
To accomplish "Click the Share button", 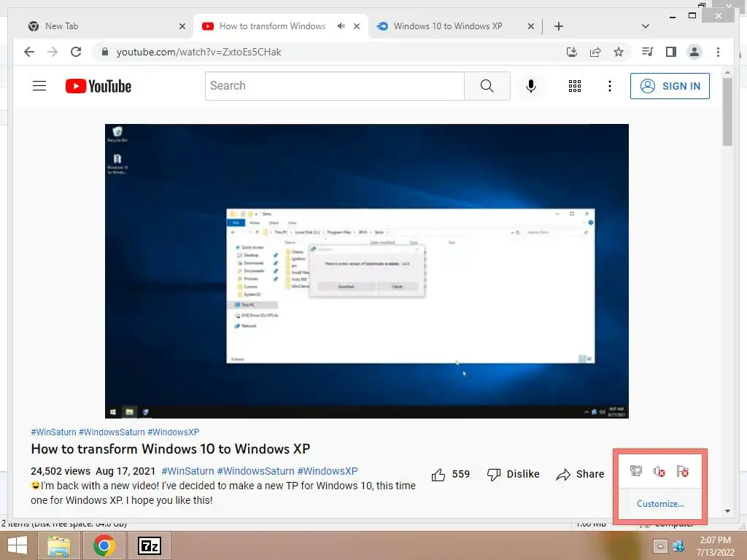I will tap(580, 474).
